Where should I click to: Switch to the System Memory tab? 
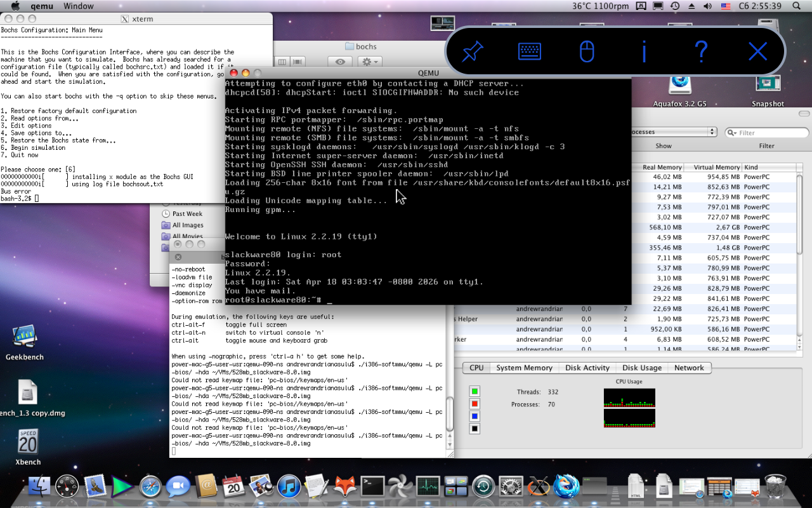524,368
